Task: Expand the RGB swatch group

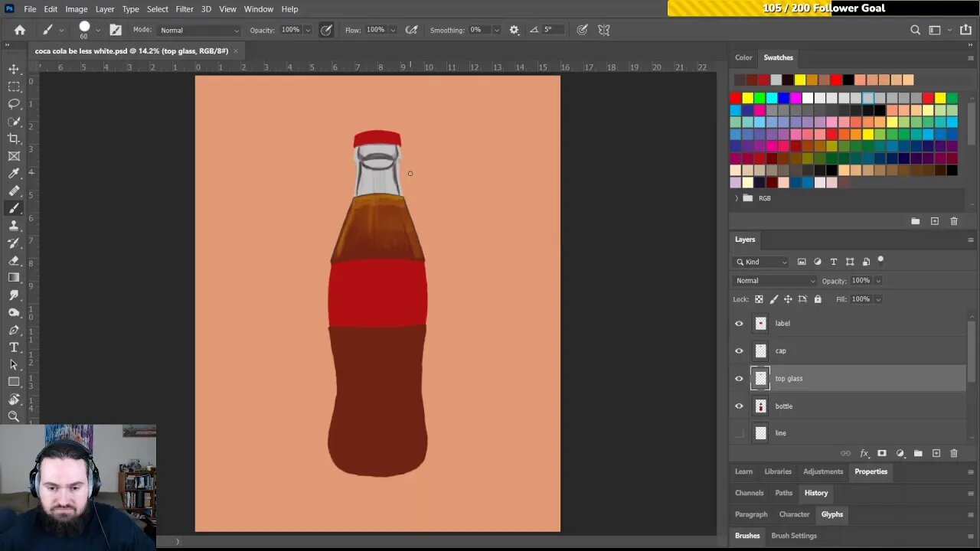Action: (x=737, y=198)
